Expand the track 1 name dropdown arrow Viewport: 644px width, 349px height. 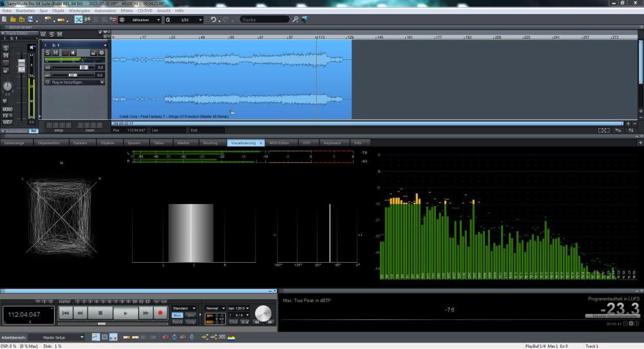click(105, 45)
